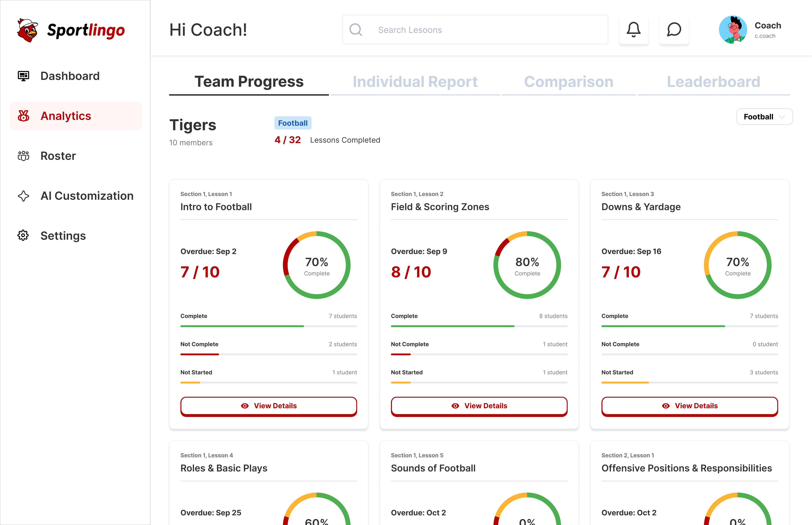
Task: View Details for Field & Scoring Zones
Action: tap(479, 406)
